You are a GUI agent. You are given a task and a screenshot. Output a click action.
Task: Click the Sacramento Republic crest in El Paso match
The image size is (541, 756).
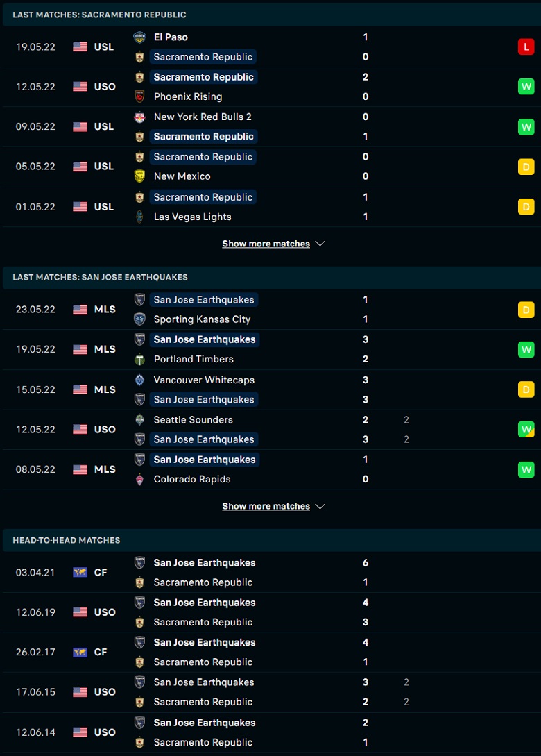[x=139, y=57]
